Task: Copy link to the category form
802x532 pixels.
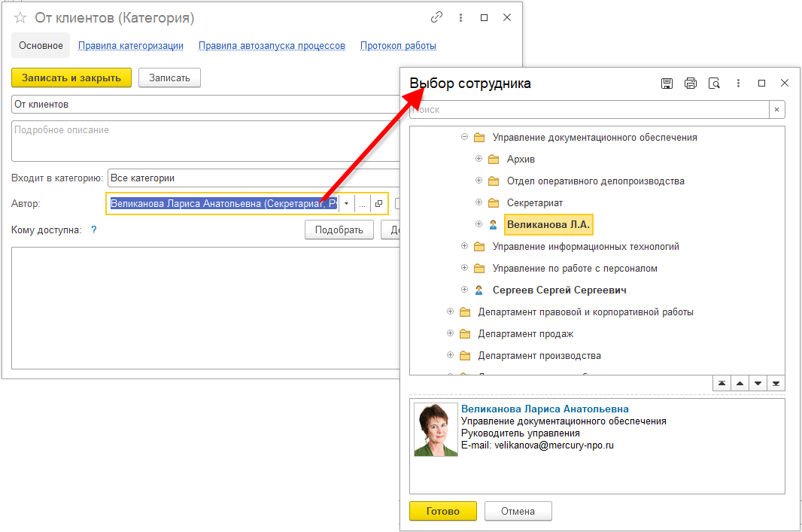Action: [436, 17]
